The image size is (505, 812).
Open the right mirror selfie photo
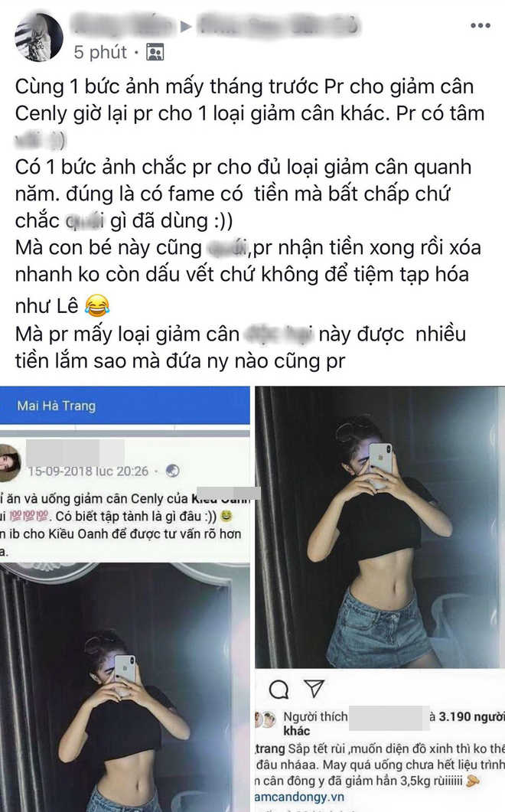[380, 527]
